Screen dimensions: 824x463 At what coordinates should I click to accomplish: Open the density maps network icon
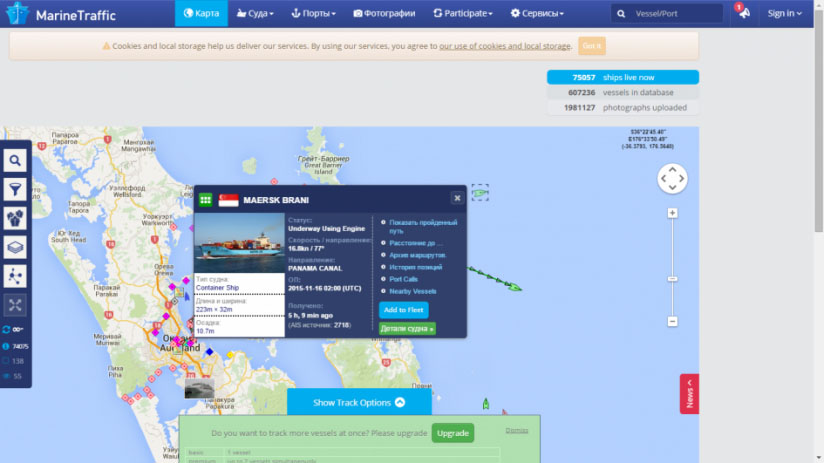tap(15, 276)
